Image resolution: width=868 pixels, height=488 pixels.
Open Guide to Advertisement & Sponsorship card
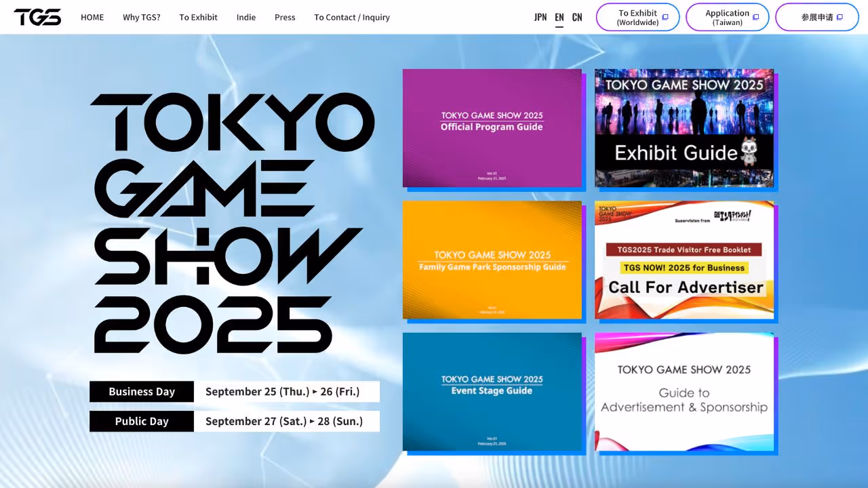click(x=684, y=392)
